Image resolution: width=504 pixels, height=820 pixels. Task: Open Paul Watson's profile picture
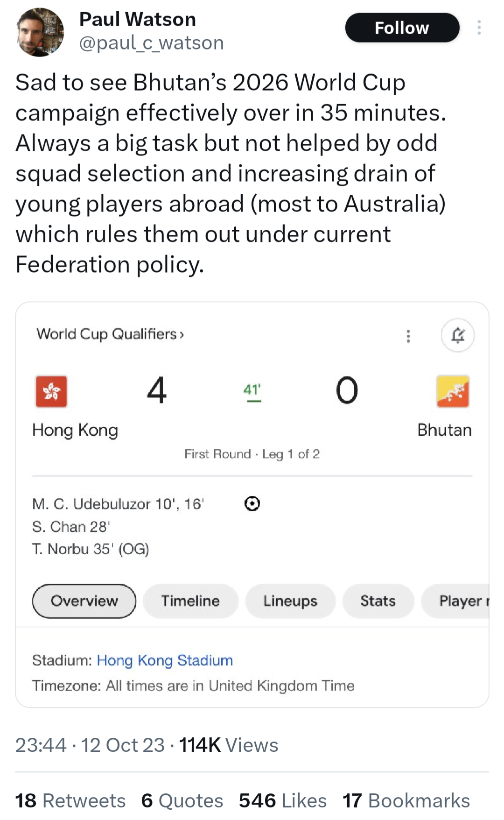41,32
